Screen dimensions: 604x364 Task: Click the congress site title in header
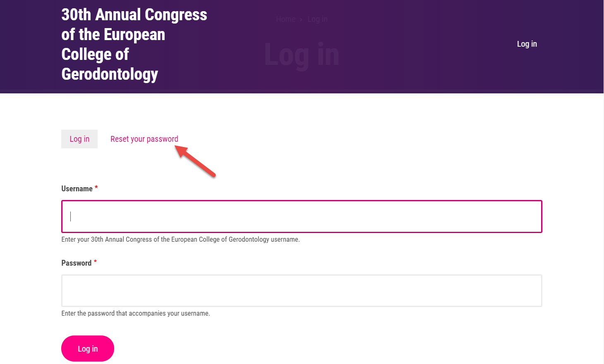(x=134, y=44)
